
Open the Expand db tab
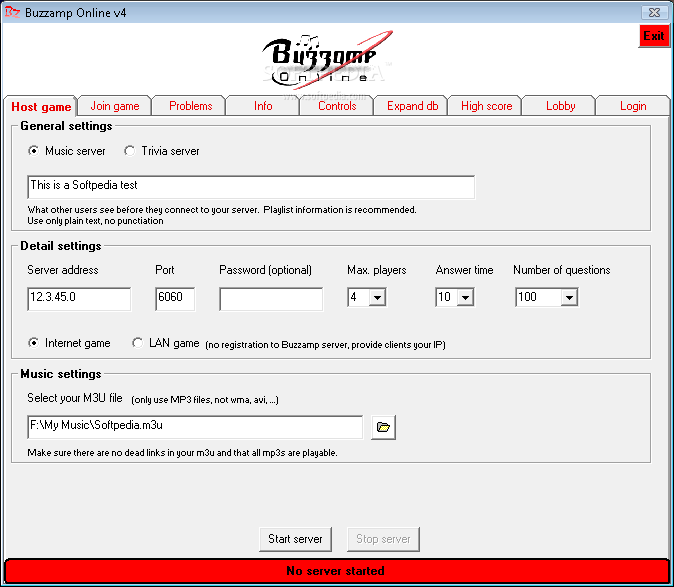pyautogui.click(x=412, y=106)
